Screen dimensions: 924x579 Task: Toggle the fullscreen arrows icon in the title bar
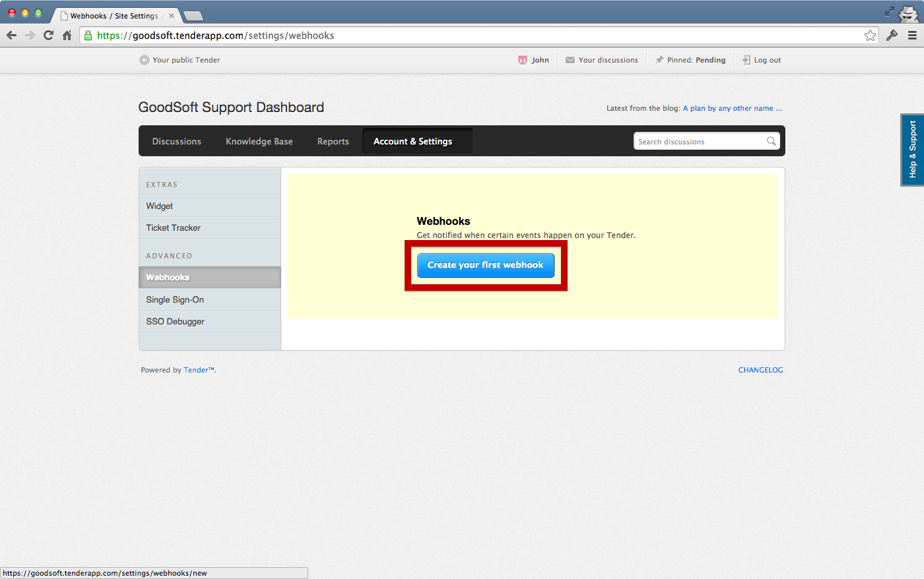click(890, 11)
